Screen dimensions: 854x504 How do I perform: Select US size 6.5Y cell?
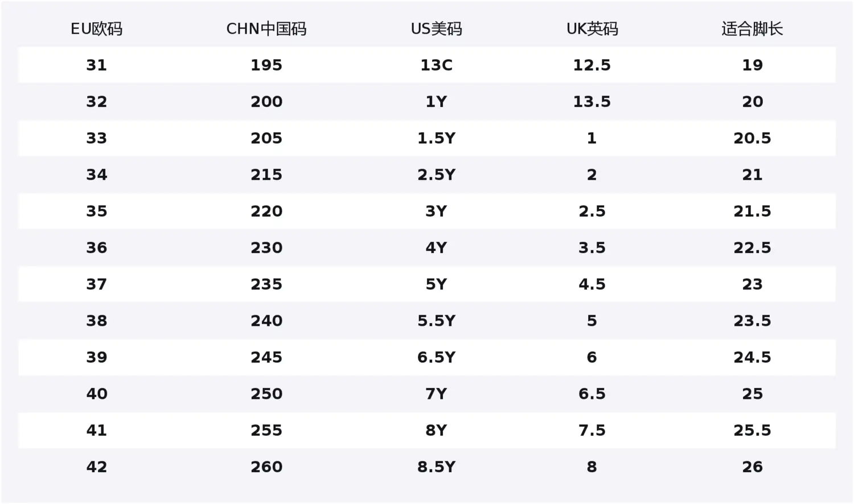[436, 357]
